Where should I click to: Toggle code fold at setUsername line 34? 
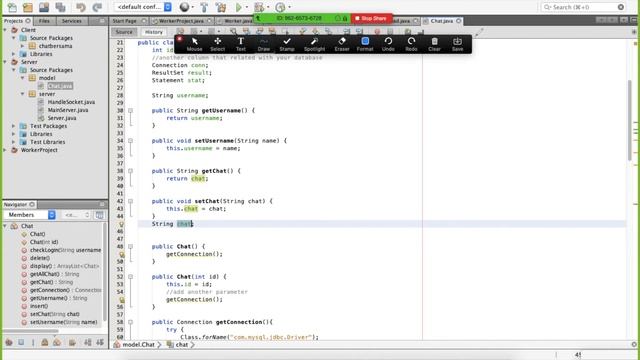131,141
